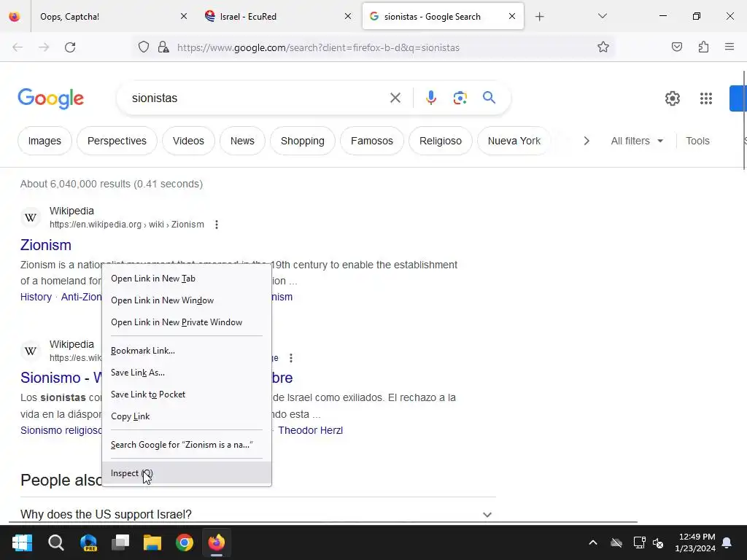The image size is (747, 560).
Task: Close the sionistas - Google Search tab
Action: pos(511,16)
